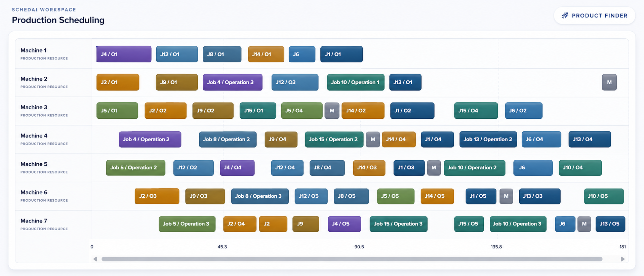This screenshot has width=644, height=276.
Task: Select J2 / O1 on Machine 2
Action: (118, 82)
